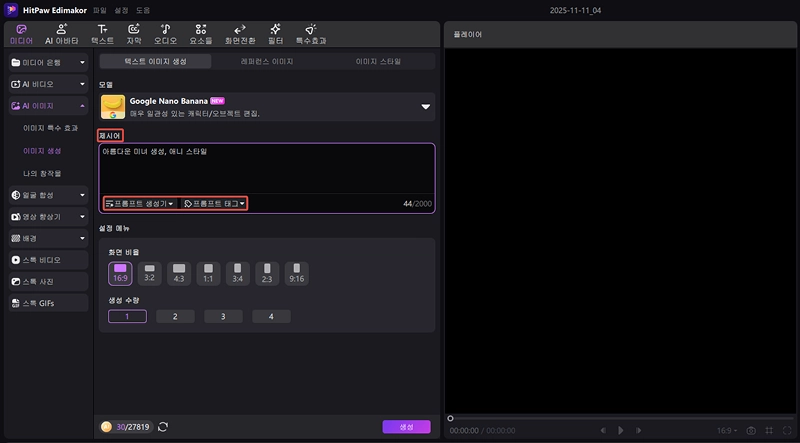
Task: Set generation quantity to 2
Action: 175,316
